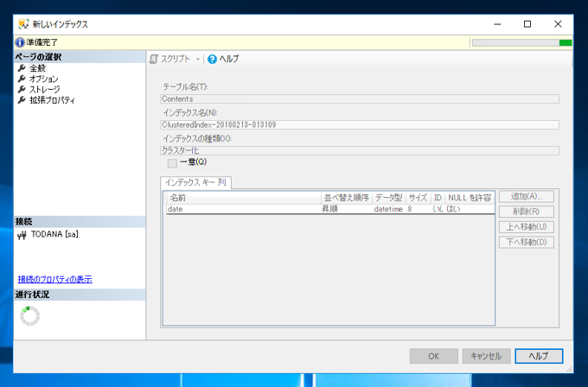588x387 pixels.
Task: Click the 上へ移動(U) button
Action: 527,227
